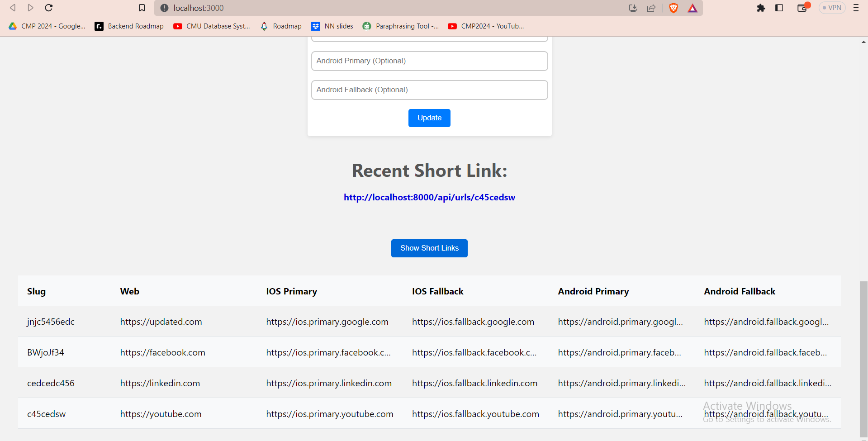Click https://ios.fallback.linkedin.com cell
868x441 pixels.
point(474,383)
